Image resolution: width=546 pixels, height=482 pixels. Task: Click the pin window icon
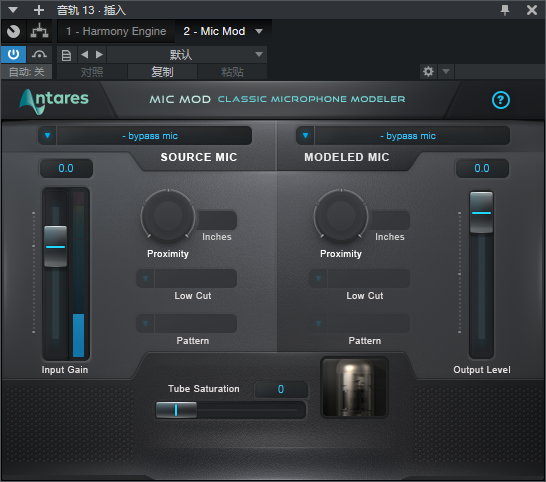(505, 10)
